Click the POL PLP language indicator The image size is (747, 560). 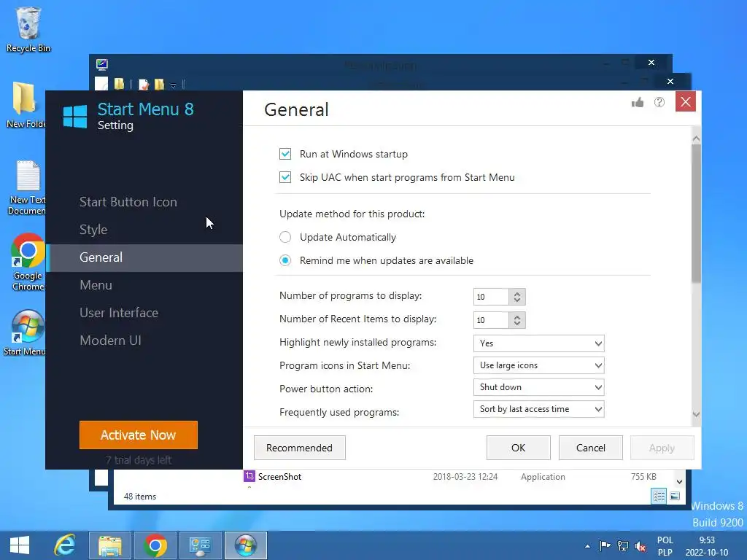[x=665, y=546]
